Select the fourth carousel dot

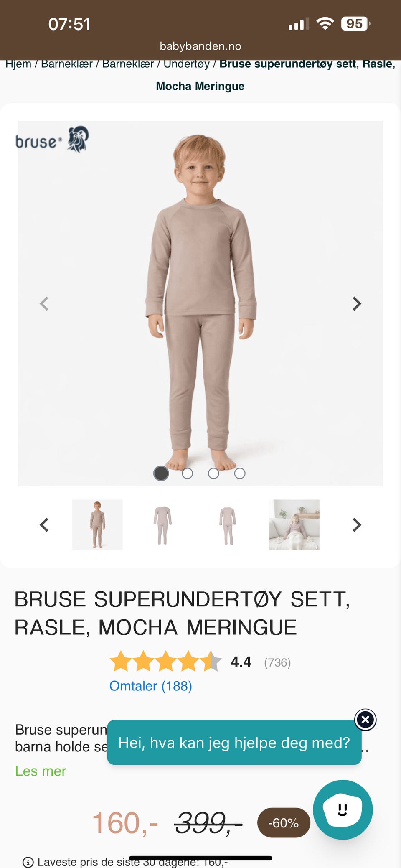(240, 473)
